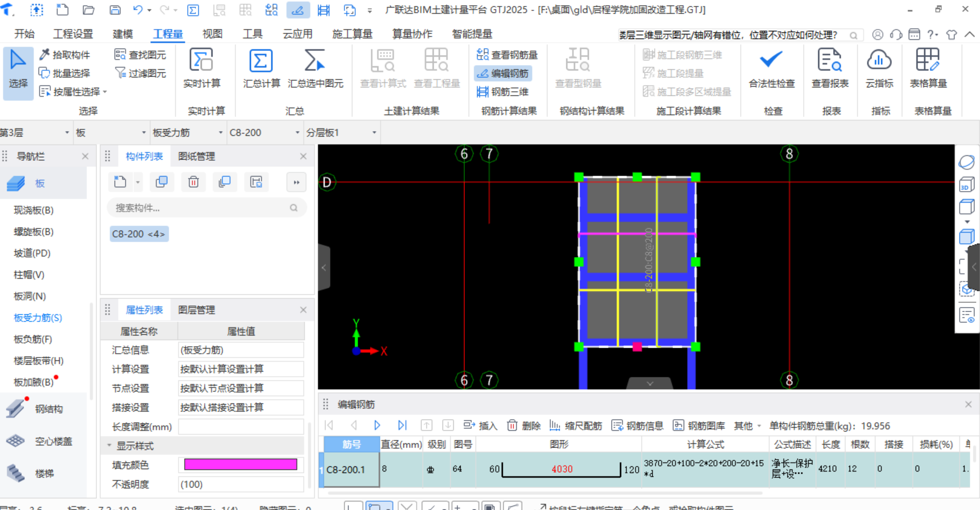Click 查找图元 find element

140,55
